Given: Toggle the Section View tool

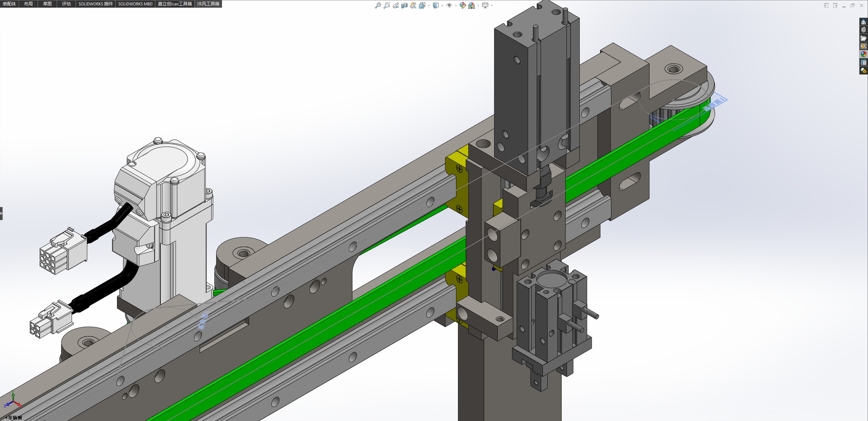Looking at the screenshot, I should (404, 5).
